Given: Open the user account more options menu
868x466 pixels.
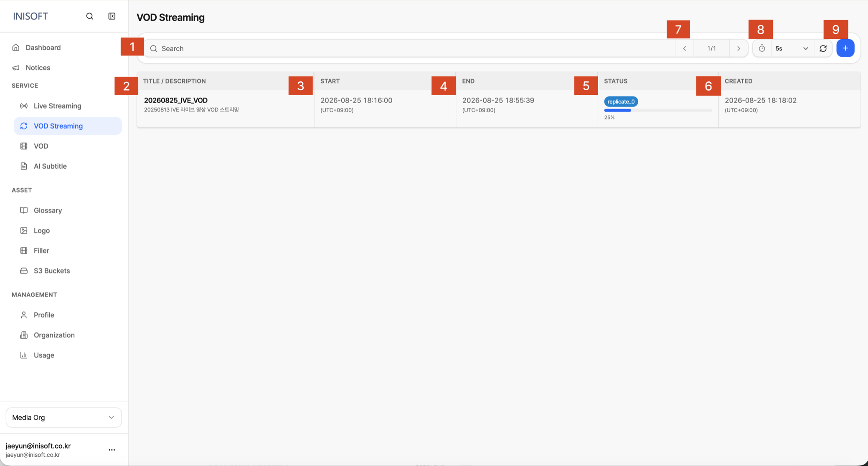Looking at the screenshot, I should (x=112, y=450).
